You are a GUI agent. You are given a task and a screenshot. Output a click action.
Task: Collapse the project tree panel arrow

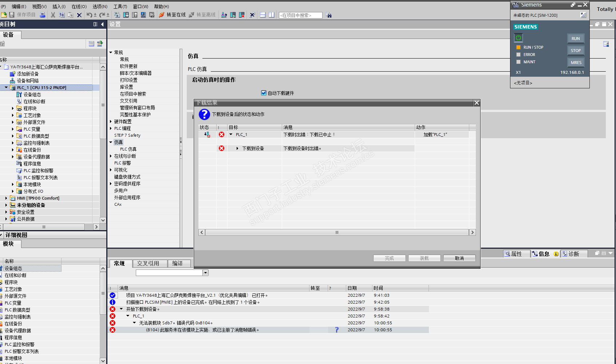[x=102, y=24]
